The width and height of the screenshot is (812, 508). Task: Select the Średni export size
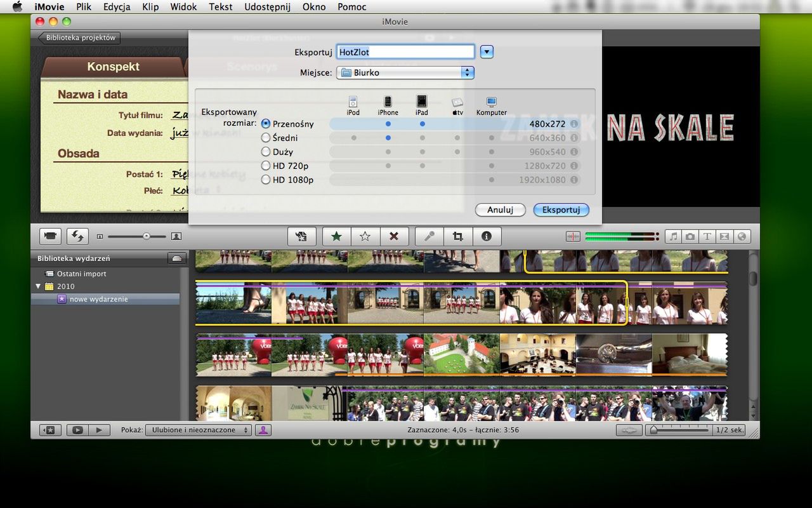pyautogui.click(x=266, y=138)
